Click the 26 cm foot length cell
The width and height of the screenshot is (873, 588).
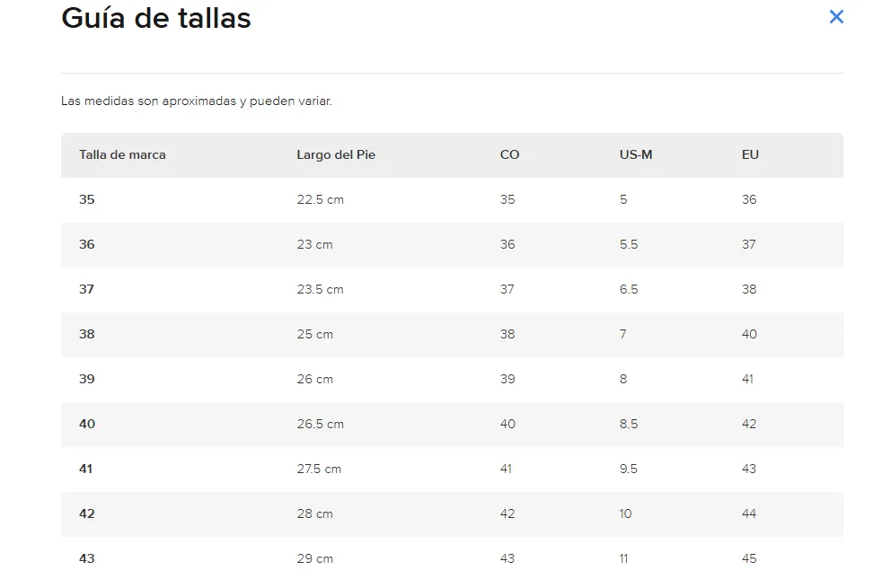click(314, 379)
